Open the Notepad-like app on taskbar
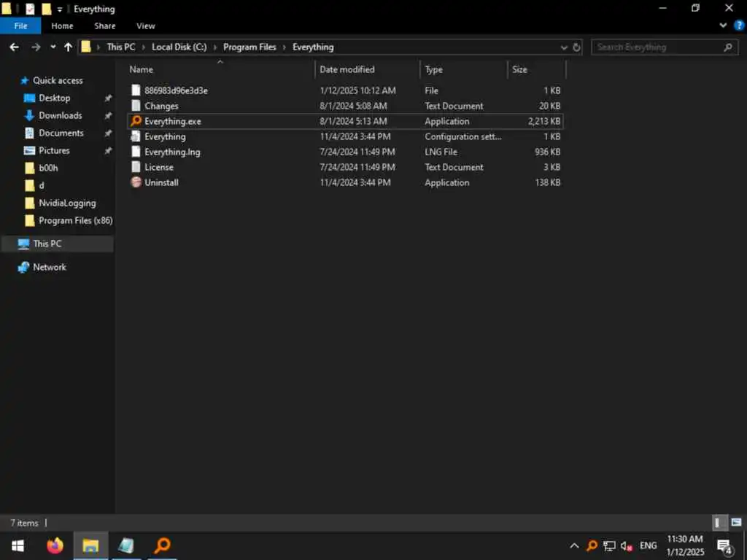The height and width of the screenshot is (560, 747). (126, 545)
